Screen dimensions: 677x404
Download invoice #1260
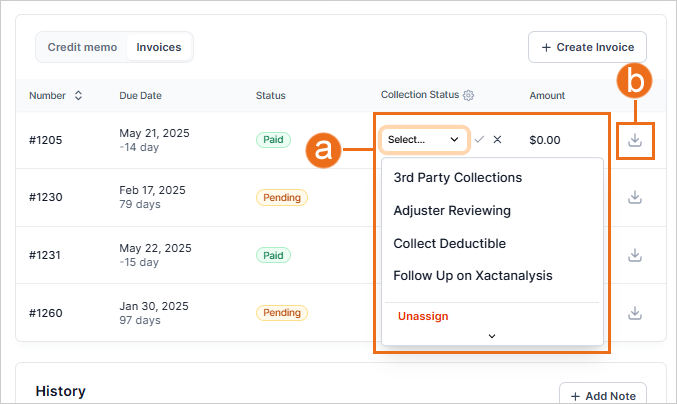pos(634,313)
